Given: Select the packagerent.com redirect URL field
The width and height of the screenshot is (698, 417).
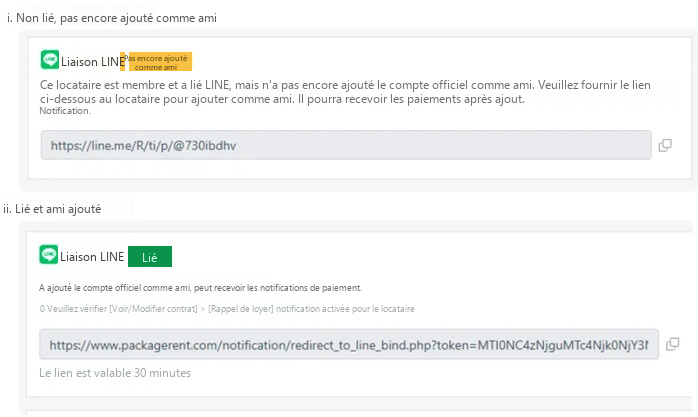Looking at the screenshot, I should pyautogui.click(x=349, y=344).
